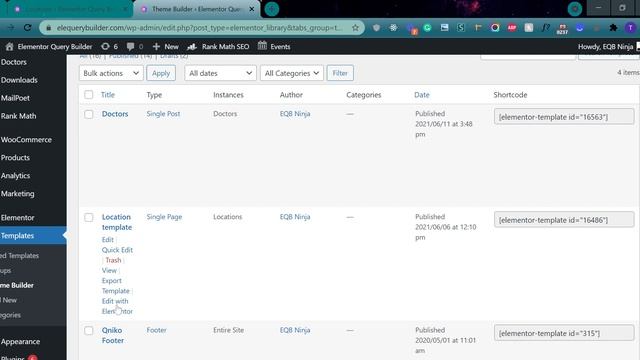This screenshot has width=640, height=360.
Task: Reload the page with refresh icon
Action: point(27,28)
